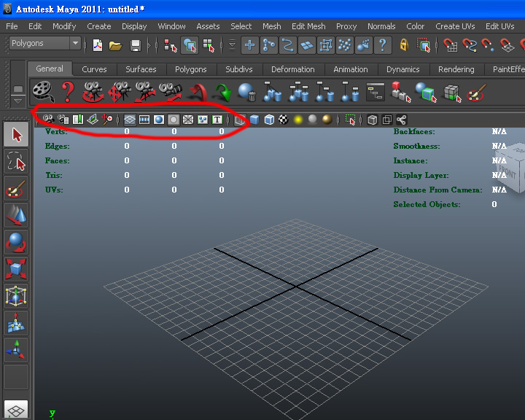Select the Soft Modification tool
This screenshot has width=525, height=420.
click(x=16, y=323)
